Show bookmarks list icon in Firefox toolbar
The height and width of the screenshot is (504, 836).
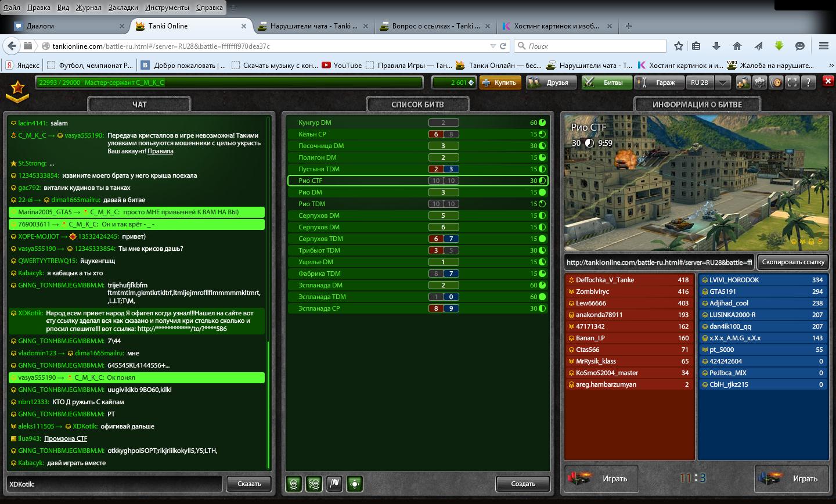coord(696,46)
